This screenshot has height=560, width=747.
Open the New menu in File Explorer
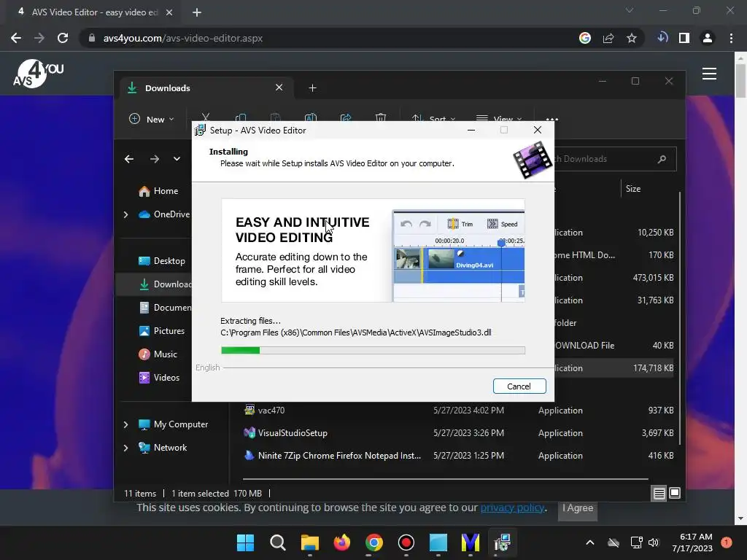coord(152,119)
